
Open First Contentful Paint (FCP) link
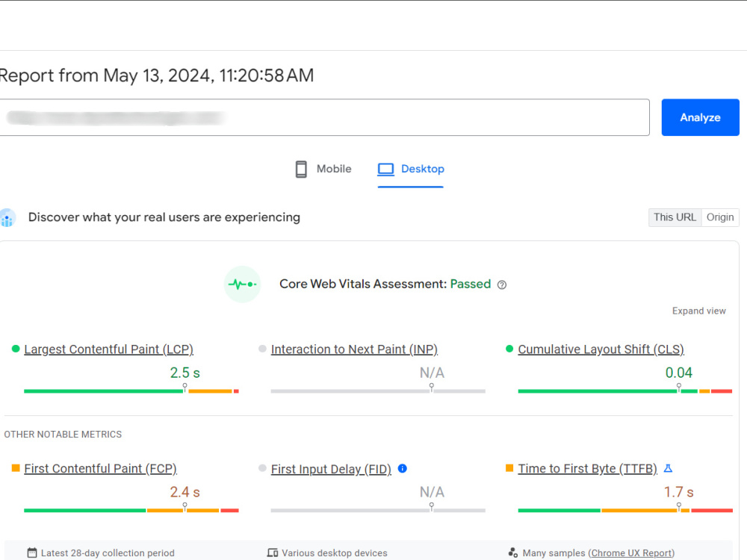[101, 469]
